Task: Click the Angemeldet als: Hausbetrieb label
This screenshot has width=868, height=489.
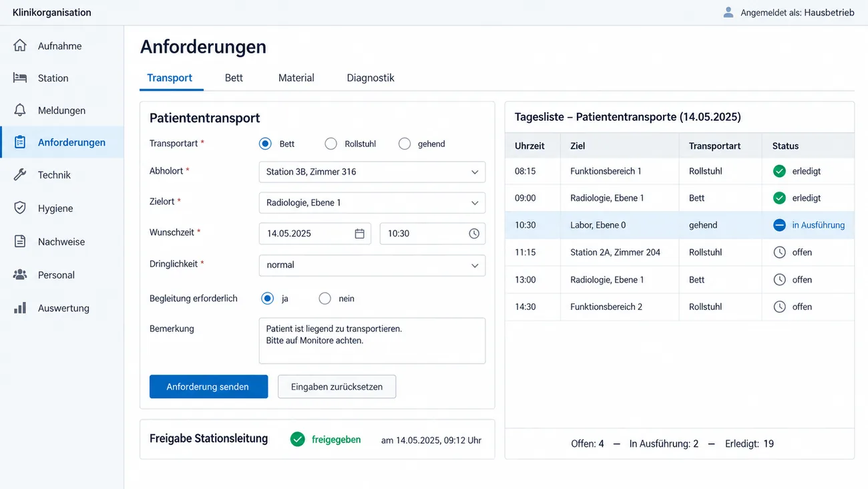Action: [x=797, y=12]
